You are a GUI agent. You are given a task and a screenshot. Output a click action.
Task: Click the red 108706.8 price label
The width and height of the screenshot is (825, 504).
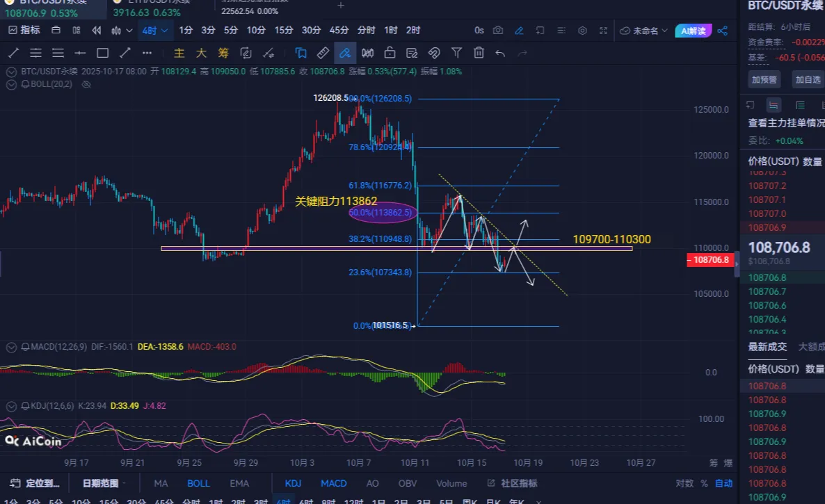710,260
